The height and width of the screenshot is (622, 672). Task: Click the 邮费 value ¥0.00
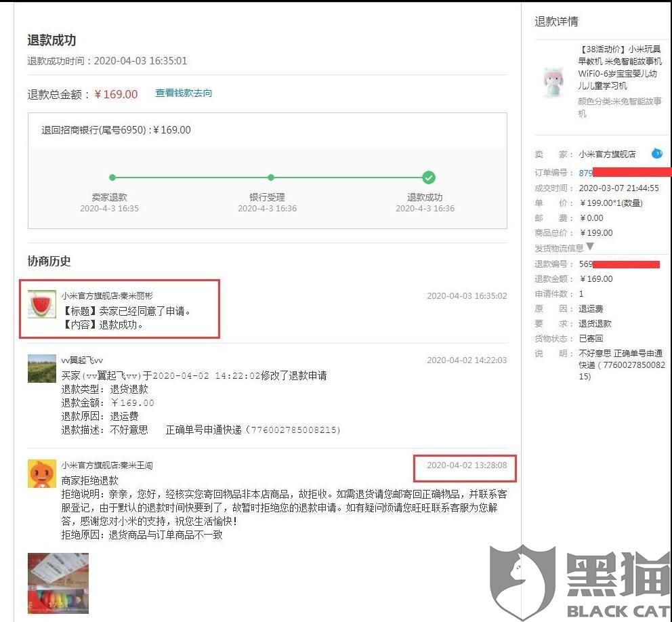[x=591, y=217]
